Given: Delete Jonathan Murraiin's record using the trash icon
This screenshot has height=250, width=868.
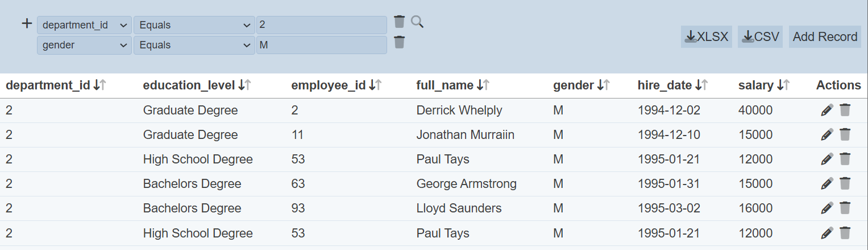Looking at the screenshot, I should [845, 135].
